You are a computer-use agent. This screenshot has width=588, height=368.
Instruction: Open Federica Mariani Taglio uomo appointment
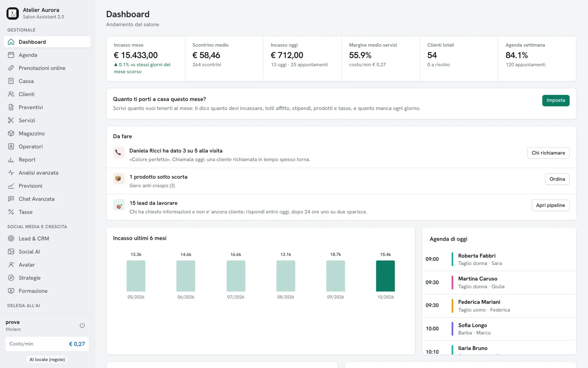tap(499, 306)
